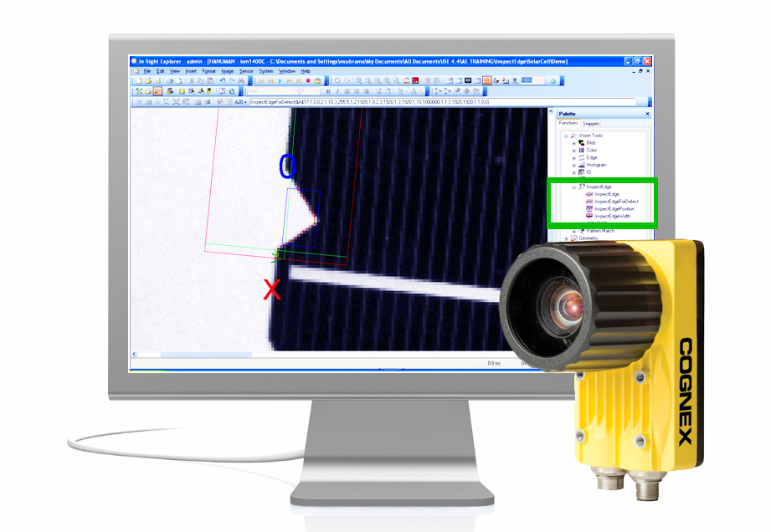Select the InspectEdge function item
The width and height of the screenshot is (771, 532).
606,194
